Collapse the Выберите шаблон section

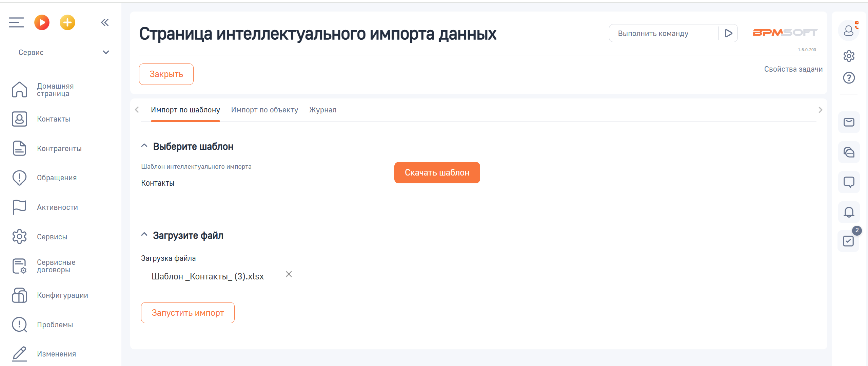pos(144,146)
